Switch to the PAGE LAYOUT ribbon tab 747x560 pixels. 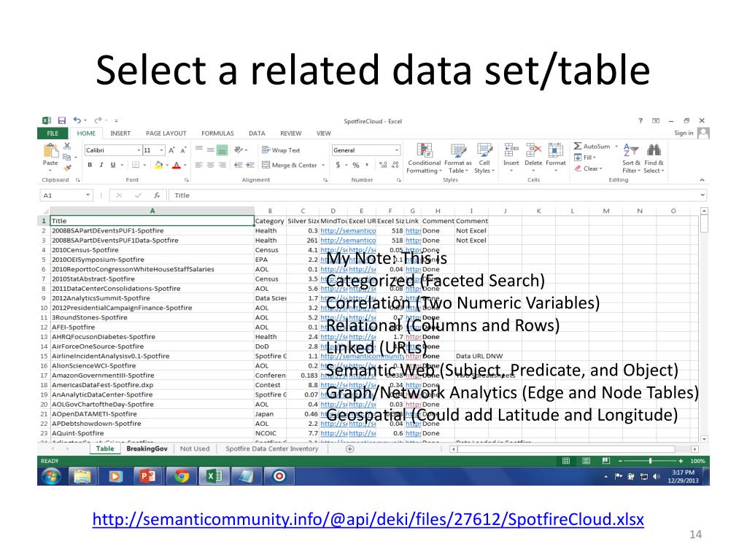[166, 133]
